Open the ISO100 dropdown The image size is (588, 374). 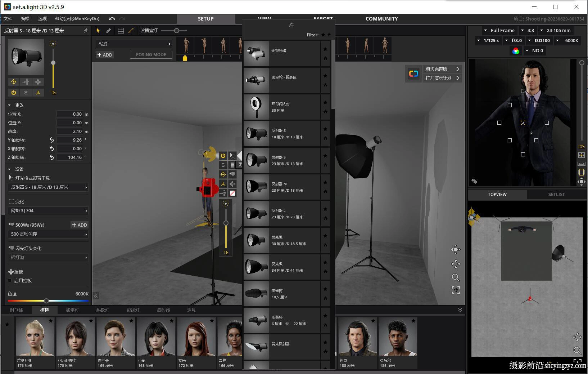(539, 40)
